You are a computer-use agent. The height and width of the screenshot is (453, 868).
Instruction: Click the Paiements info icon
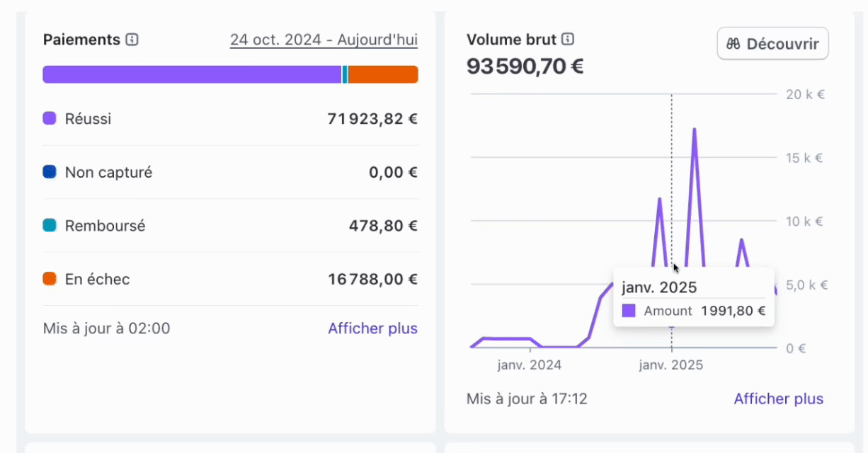[x=131, y=40]
